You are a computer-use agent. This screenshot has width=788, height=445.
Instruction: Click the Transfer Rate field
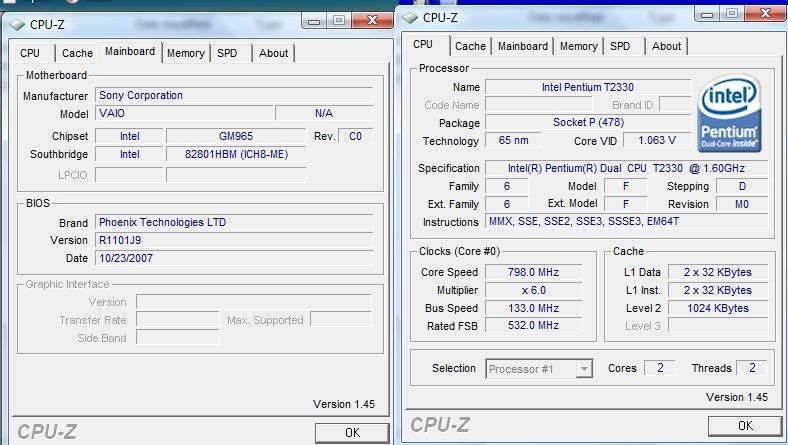(177, 320)
